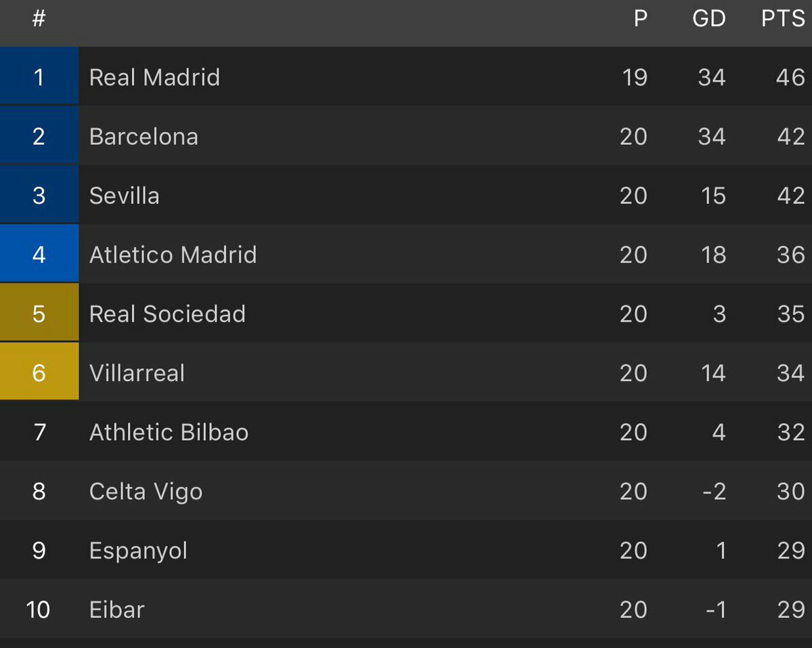Click Athletic Bilbao in the table

tap(168, 432)
